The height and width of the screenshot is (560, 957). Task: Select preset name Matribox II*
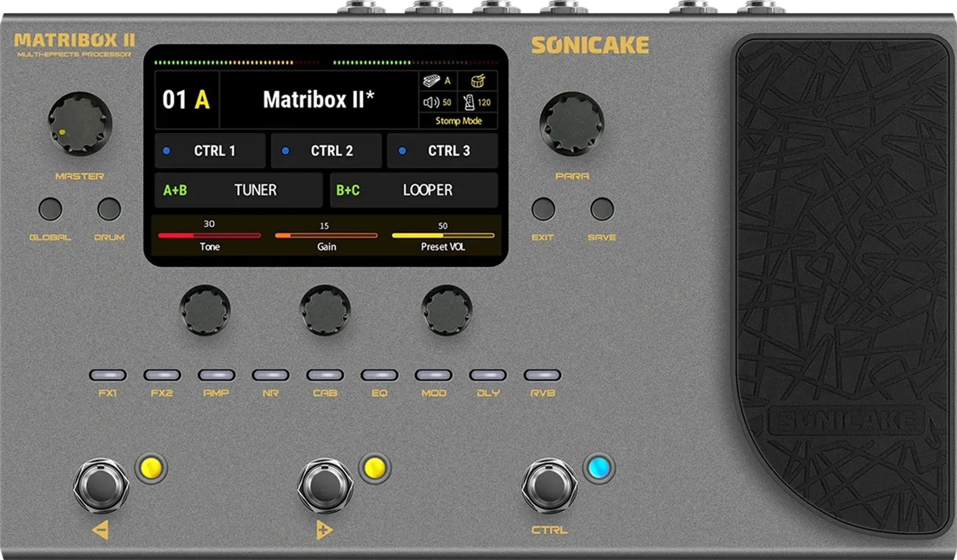pos(319,100)
